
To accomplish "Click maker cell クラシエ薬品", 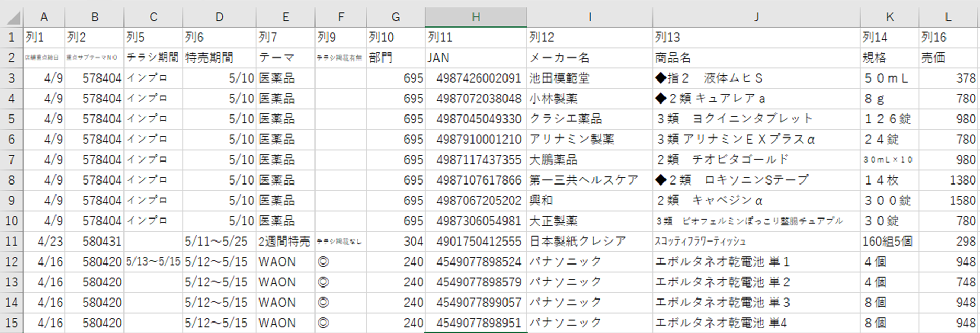I will coord(590,119).
